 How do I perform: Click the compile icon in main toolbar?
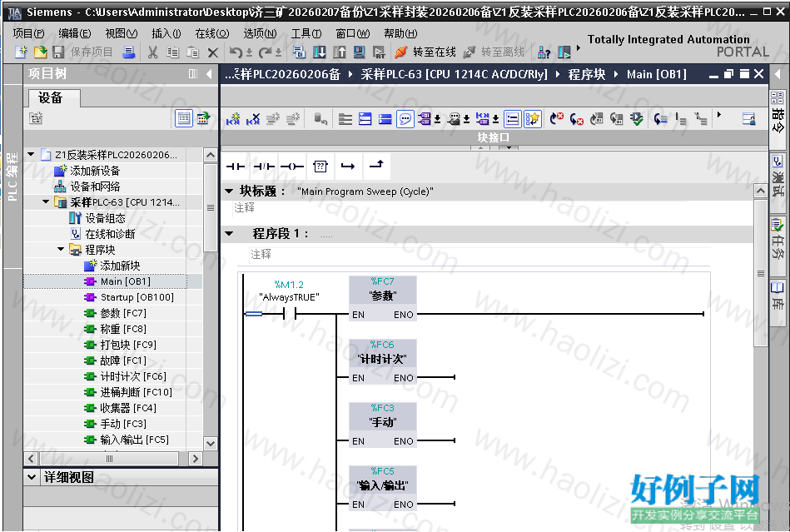(299, 52)
